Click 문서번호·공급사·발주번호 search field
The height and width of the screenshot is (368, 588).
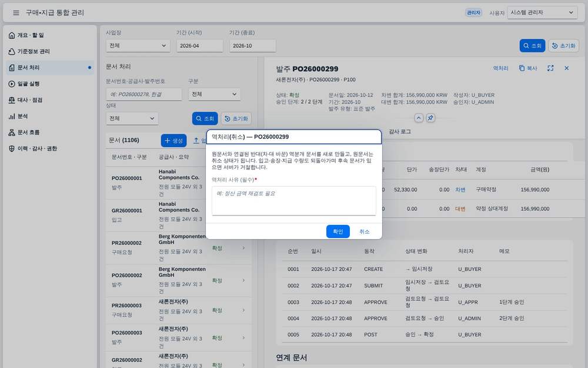click(143, 94)
